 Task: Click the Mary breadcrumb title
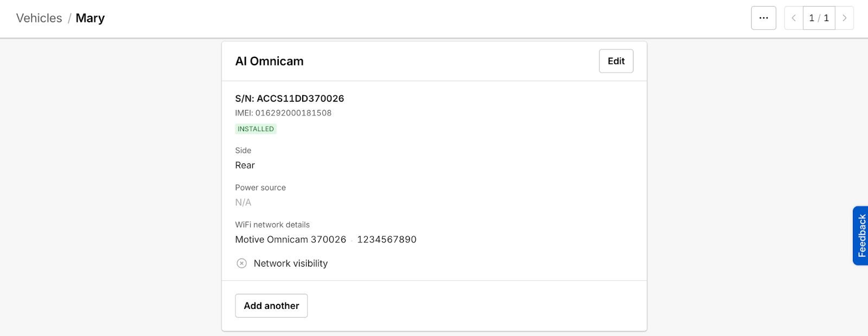tap(90, 18)
